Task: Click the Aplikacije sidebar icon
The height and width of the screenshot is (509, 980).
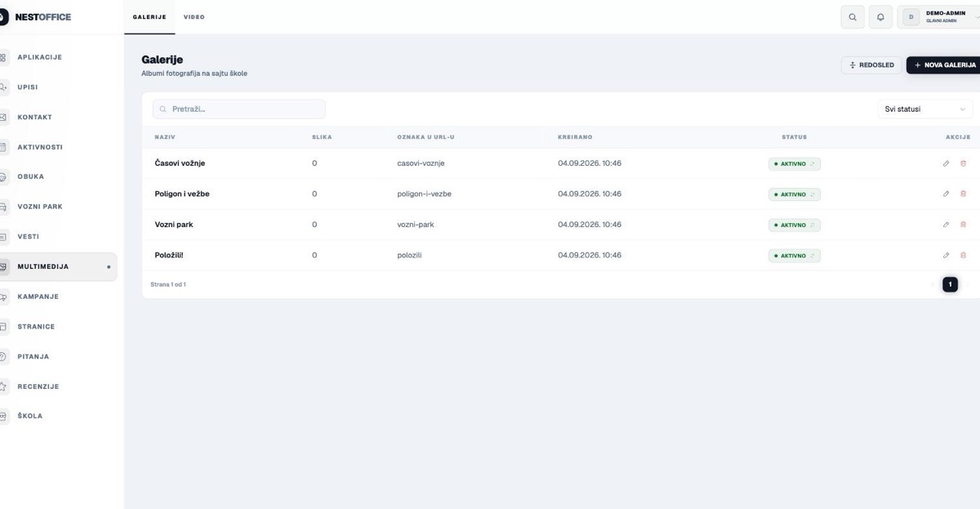Action: tap(2, 57)
